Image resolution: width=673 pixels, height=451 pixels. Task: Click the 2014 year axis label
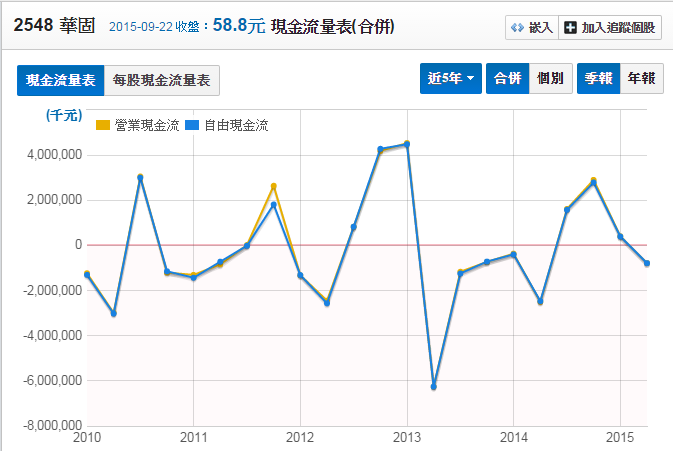click(x=513, y=438)
